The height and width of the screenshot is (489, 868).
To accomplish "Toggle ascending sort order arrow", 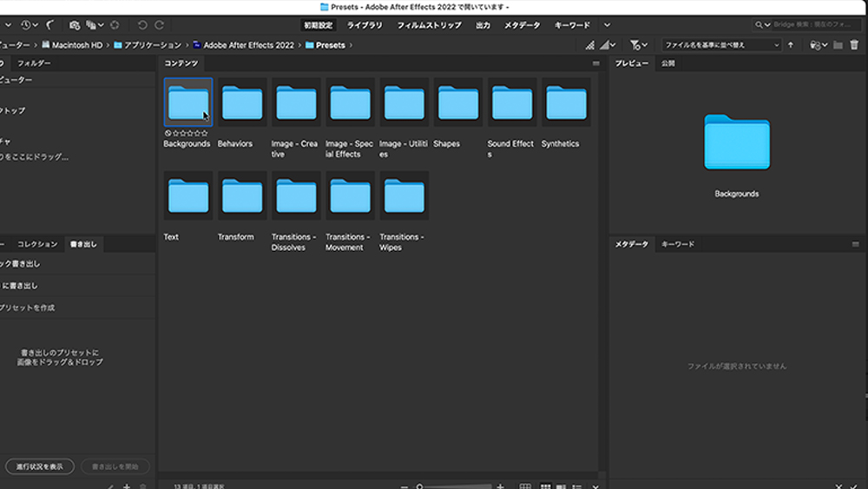I will pos(791,45).
